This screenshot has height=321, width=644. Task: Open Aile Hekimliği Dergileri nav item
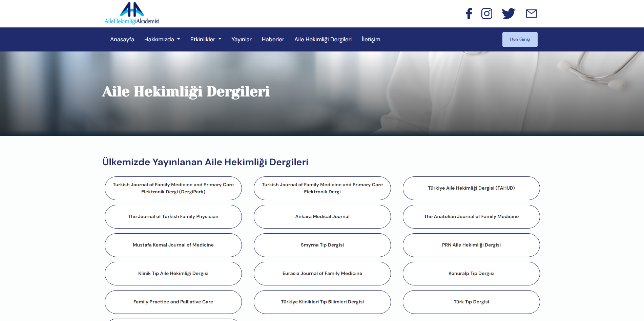(x=323, y=39)
